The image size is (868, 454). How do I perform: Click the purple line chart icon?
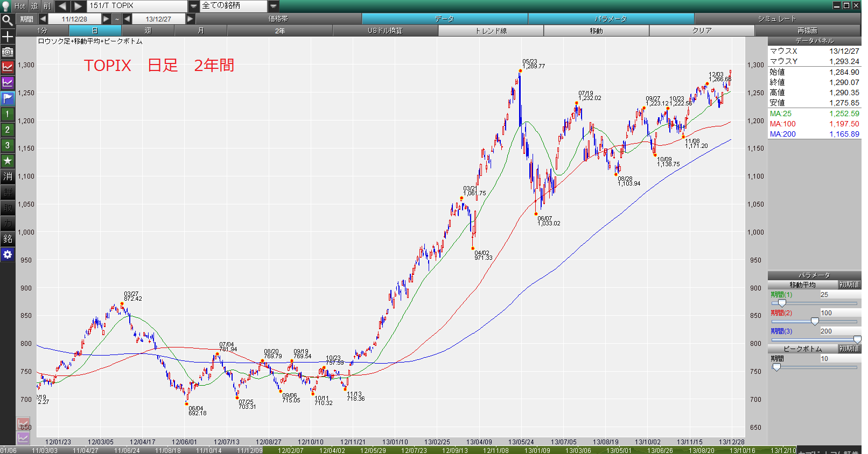8,83
